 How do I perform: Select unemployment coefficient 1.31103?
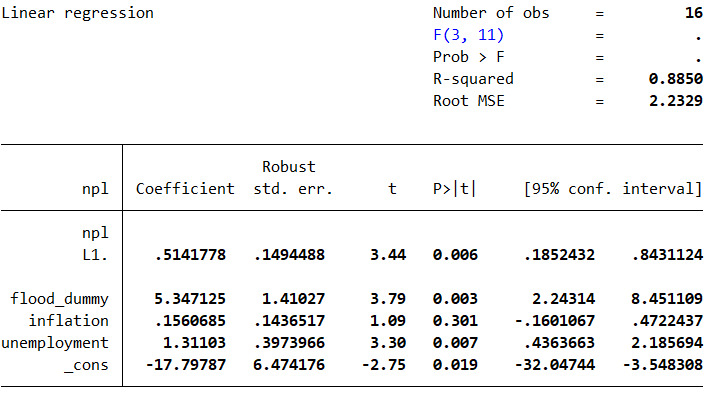pos(194,343)
